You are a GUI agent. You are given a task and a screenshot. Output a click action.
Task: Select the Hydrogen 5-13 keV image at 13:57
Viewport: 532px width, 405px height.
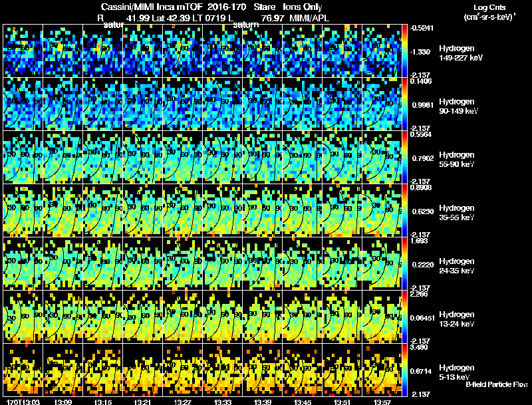(x=382, y=370)
